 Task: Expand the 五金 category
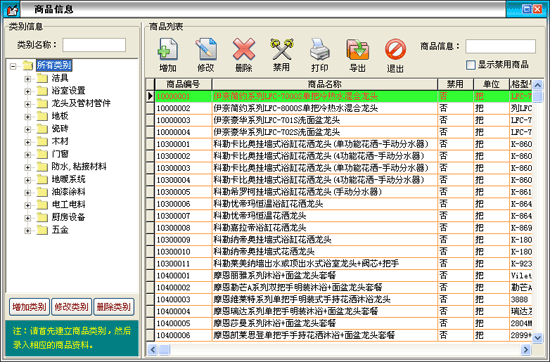pyautogui.click(x=28, y=230)
